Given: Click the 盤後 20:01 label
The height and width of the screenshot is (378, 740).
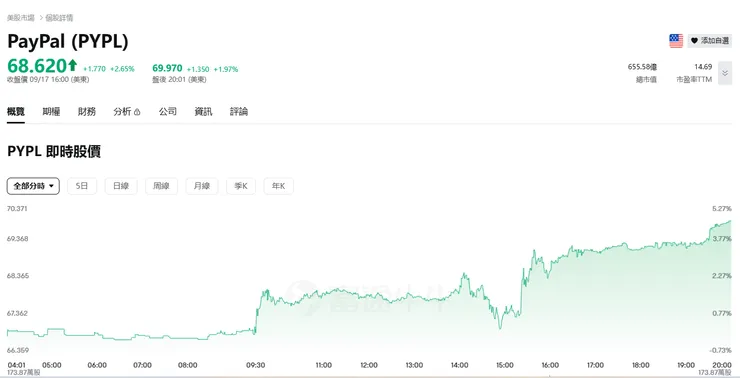Looking at the screenshot, I should click(179, 80).
